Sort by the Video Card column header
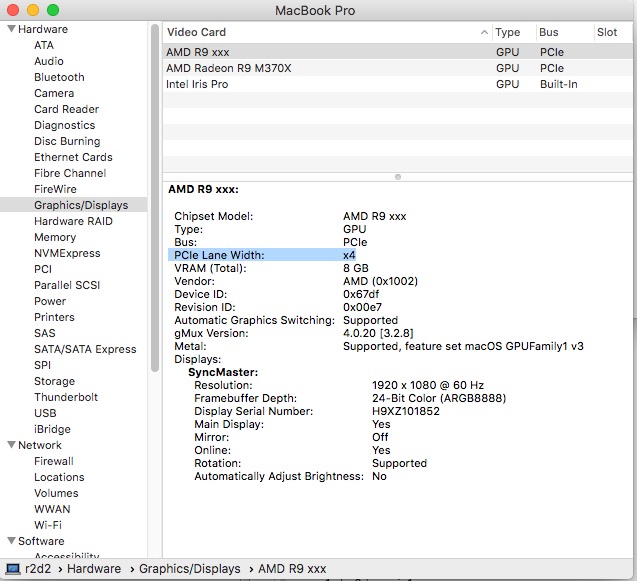This screenshot has height=581, width=637. click(x=320, y=32)
